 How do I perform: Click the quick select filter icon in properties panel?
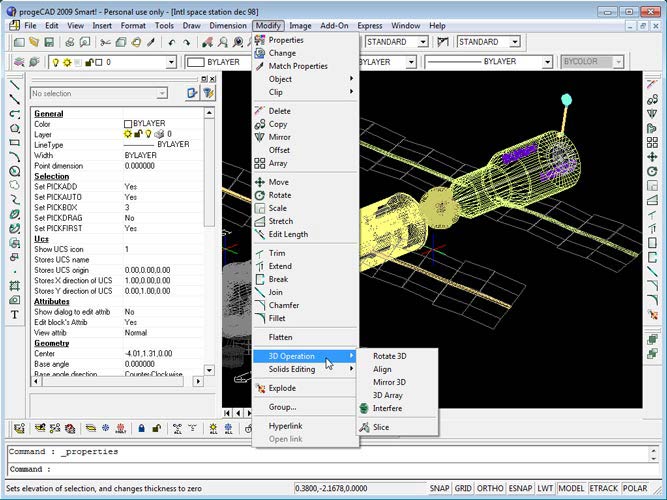tap(209, 93)
